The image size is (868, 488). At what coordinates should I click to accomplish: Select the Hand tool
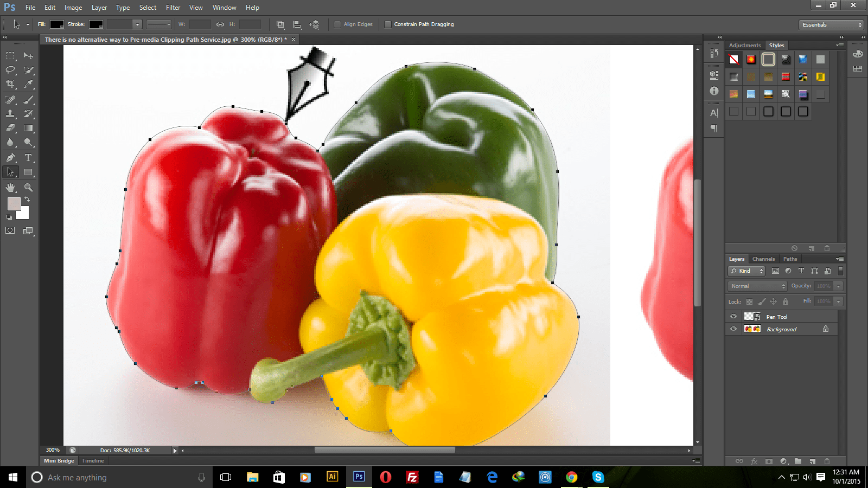coord(10,188)
